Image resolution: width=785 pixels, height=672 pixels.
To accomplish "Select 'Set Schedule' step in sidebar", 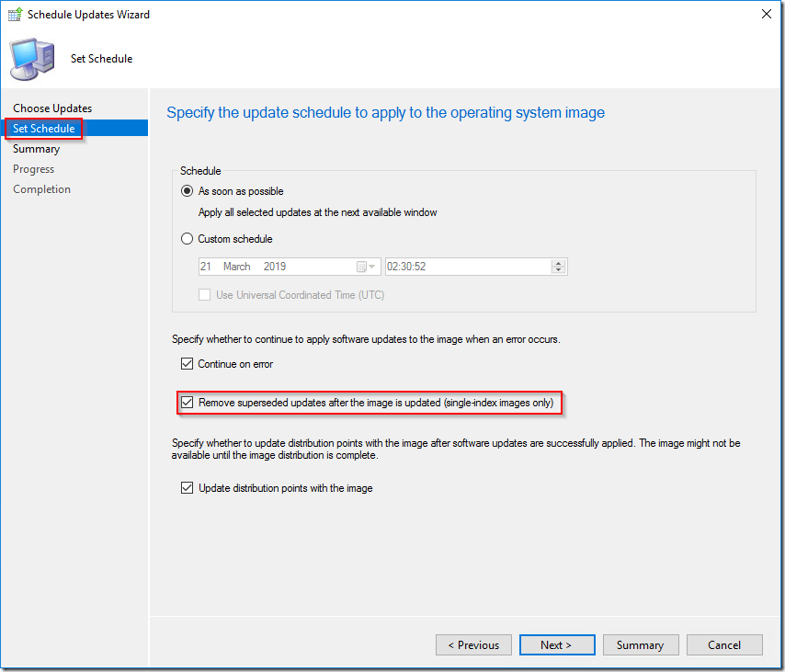I will point(44,129).
